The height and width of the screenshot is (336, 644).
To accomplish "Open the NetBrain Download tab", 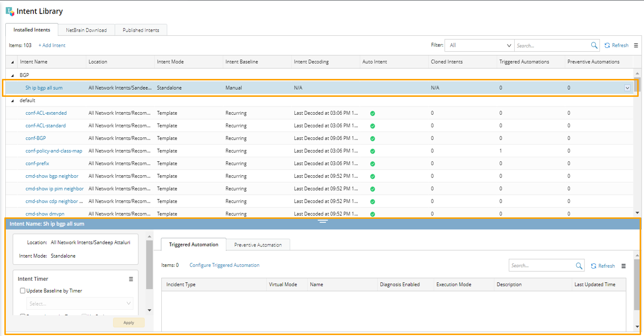I will [86, 30].
